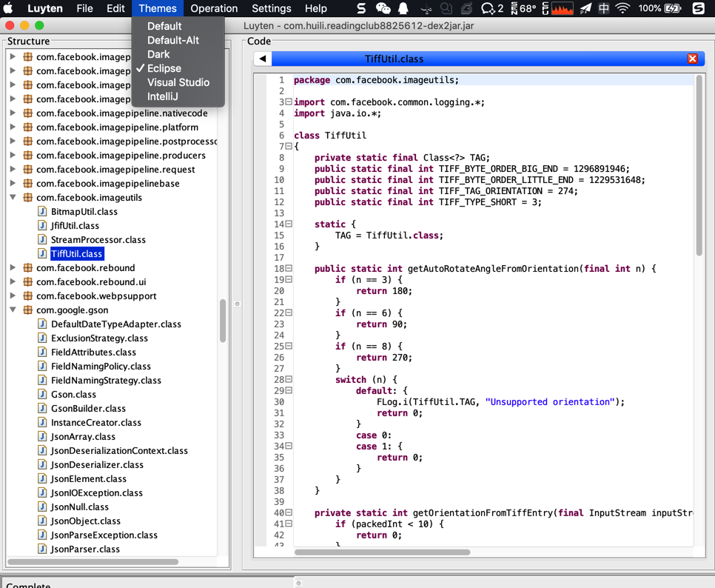Open JsonObject.class in the tree
The width and height of the screenshot is (715, 588).
[86, 521]
